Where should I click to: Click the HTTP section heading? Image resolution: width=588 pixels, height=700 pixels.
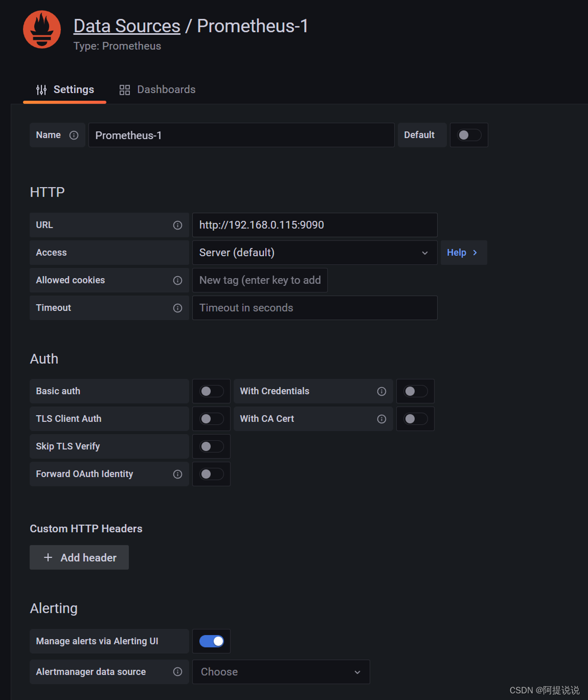point(47,192)
